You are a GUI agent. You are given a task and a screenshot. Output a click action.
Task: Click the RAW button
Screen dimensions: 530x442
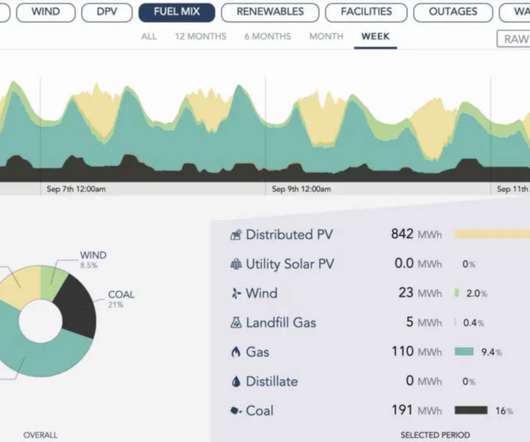click(513, 39)
